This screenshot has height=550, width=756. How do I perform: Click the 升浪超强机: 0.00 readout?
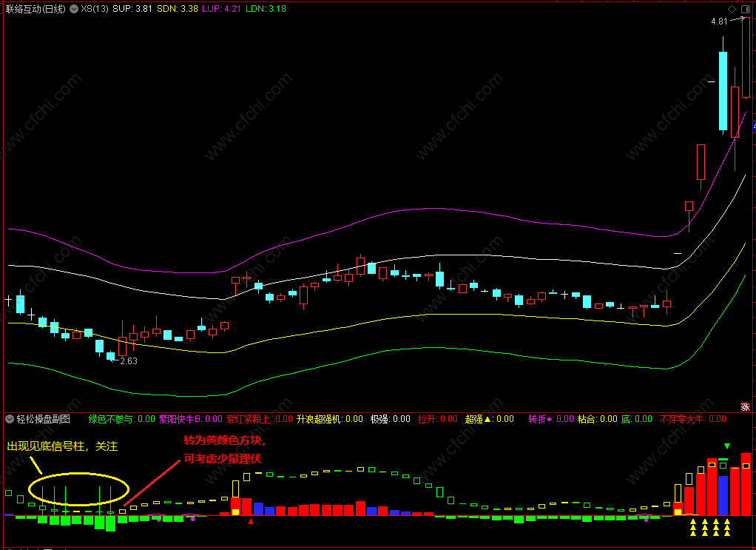[330, 419]
